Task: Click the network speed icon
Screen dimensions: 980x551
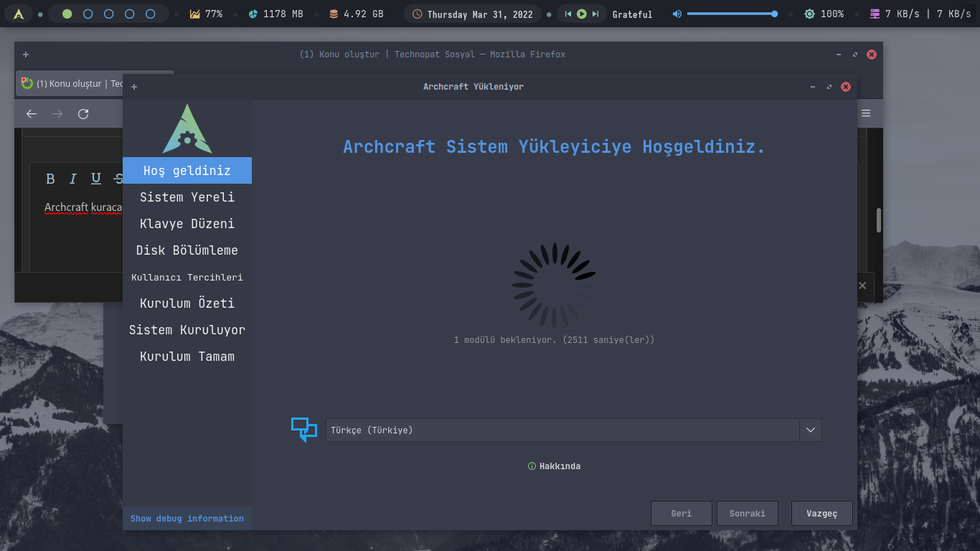Action: 875,14
